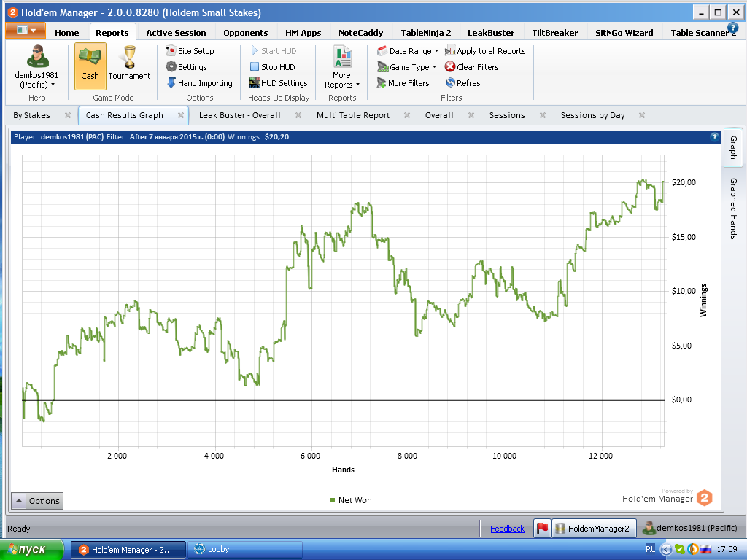
Task: Open the graph panel help icon
Action: point(714,136)
